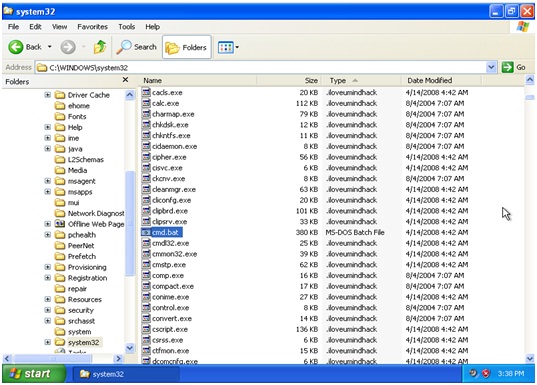Go up one folder level icon
The height and width of the screenshot is (385, 537).
point(100,47)
